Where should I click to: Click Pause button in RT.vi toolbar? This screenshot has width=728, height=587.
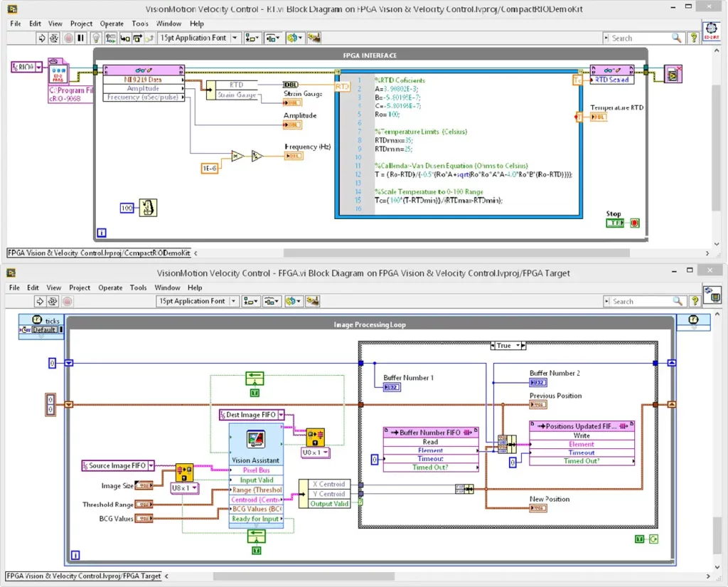click(x=81, y=38)
